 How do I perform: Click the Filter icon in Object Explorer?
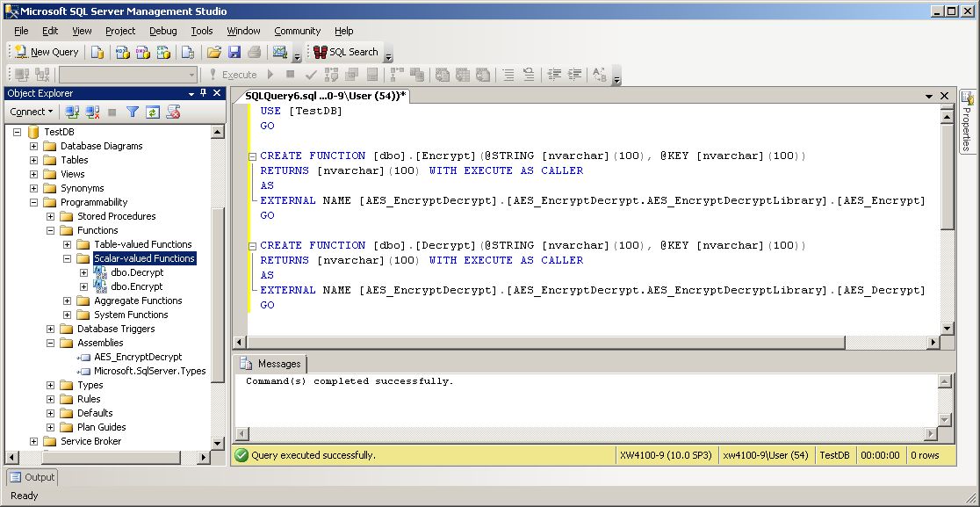click(133, 112)
